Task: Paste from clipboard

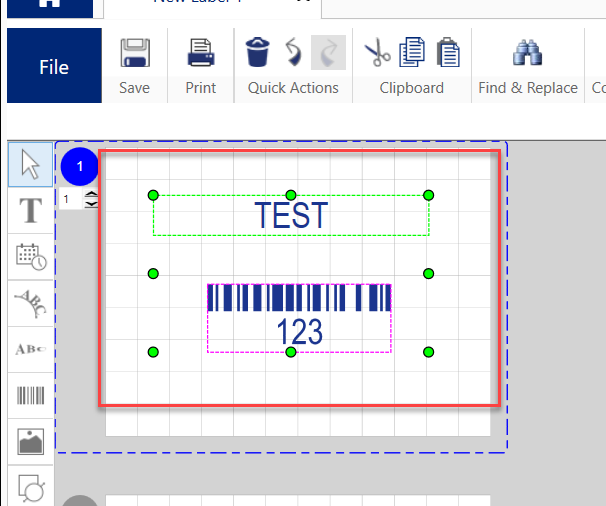Action: pyautogui.click(x=447, y=52)
